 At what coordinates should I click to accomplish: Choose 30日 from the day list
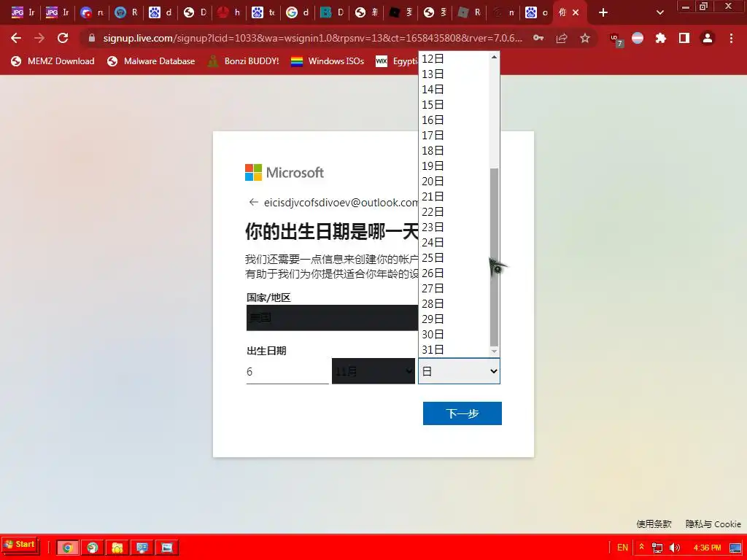[454, 334]
